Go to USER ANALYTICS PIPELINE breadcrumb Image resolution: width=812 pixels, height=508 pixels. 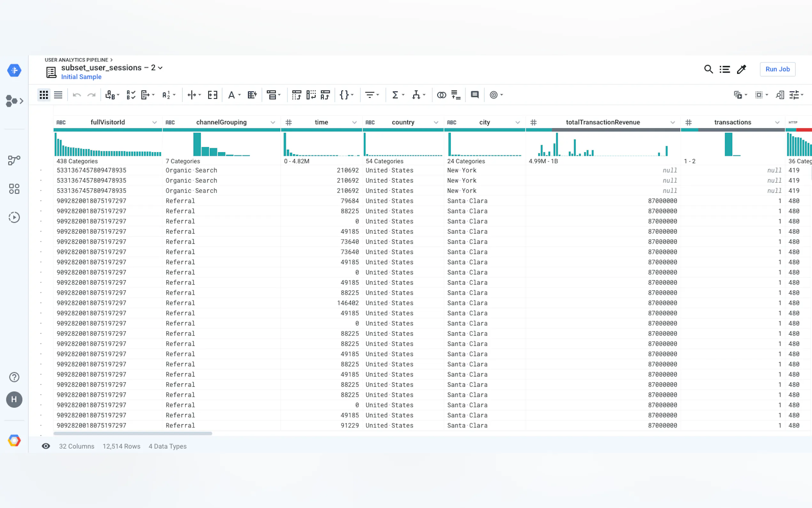pos(76,60)
